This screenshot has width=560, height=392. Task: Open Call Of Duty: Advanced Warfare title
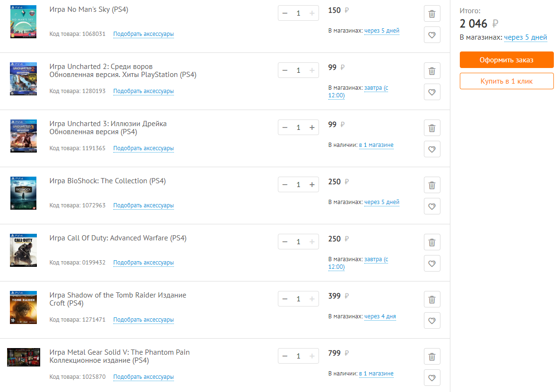pos(118,238)
